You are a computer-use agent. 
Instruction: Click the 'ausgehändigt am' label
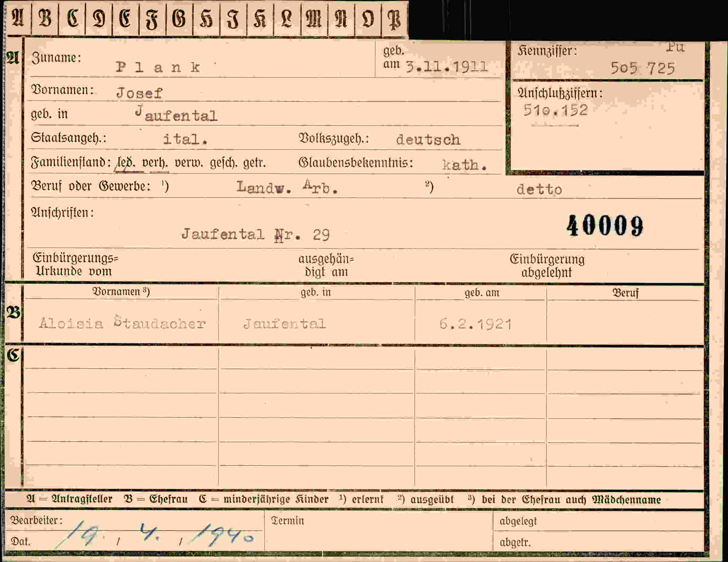pyautogui.click(x=326, y=265)
